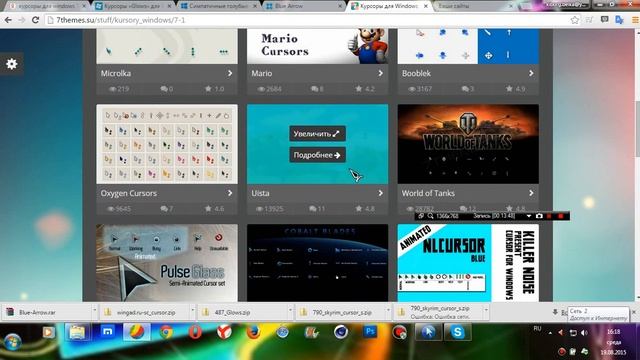Open Skype from the taskbar

458,333
